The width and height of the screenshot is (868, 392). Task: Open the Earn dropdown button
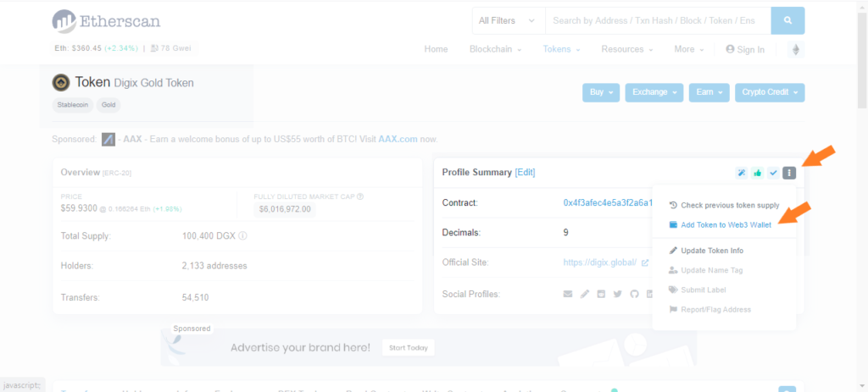(x=709, y=92)
